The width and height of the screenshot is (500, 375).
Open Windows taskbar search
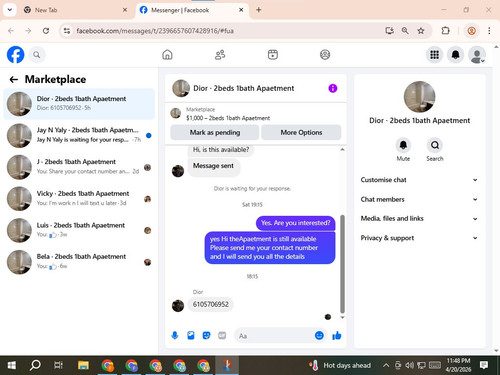(x=35, y=366)
